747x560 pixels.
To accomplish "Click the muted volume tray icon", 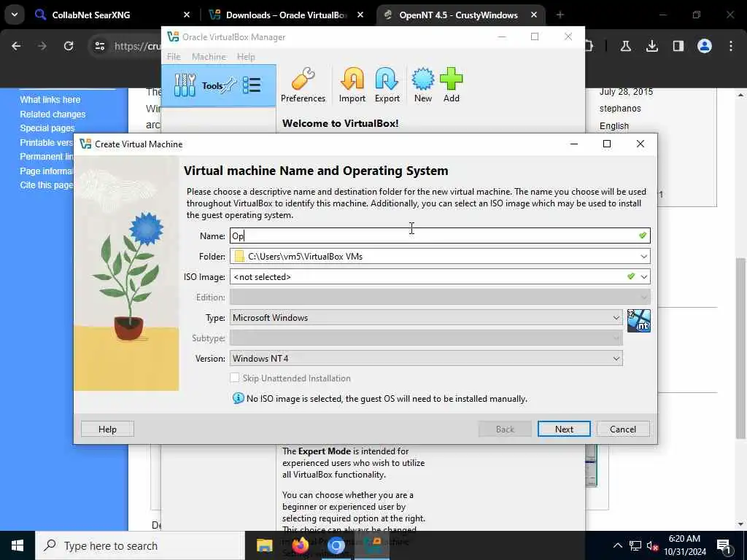I will point(653,545).
